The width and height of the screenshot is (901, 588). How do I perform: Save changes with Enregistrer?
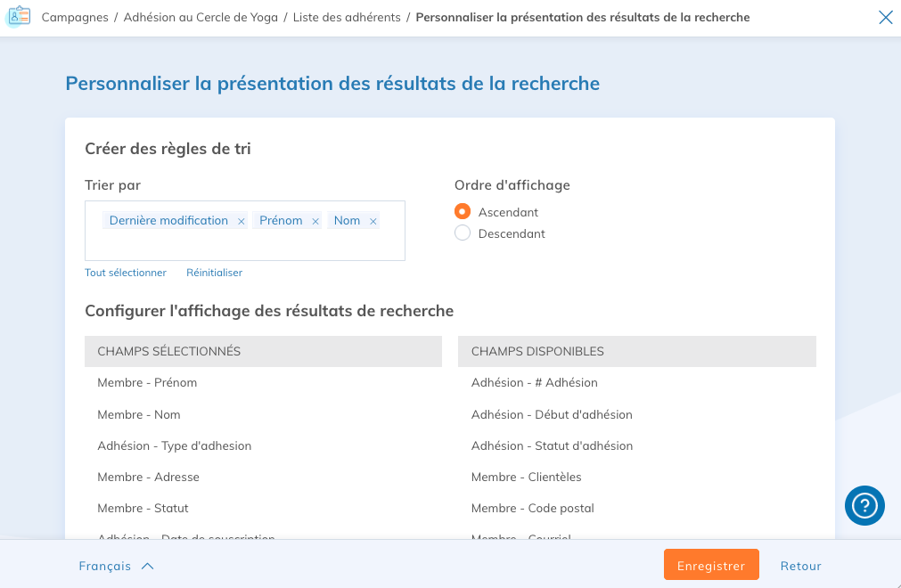[710, 564]
